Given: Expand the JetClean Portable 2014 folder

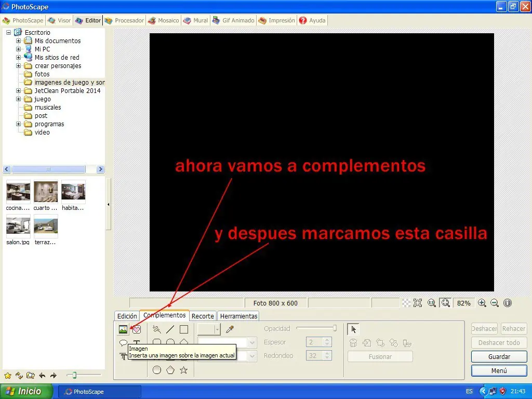Looking at the screenshot, I should (x=18, y=90).
